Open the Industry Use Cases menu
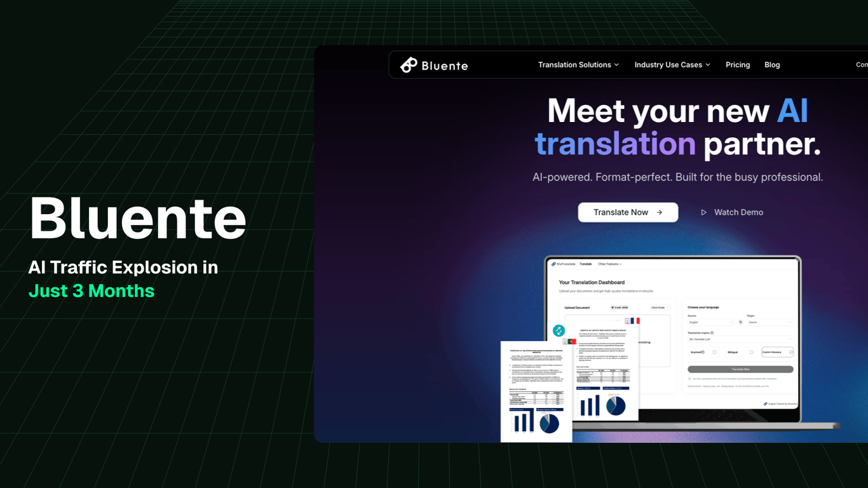Screen dimensions: 868x488 click(x=672, y=65)
